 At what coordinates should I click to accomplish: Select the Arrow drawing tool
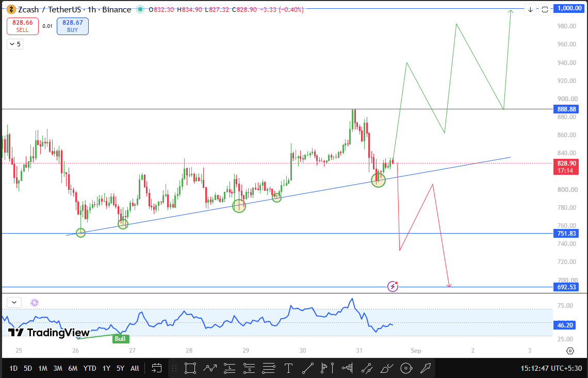click(x=426, y=368)
